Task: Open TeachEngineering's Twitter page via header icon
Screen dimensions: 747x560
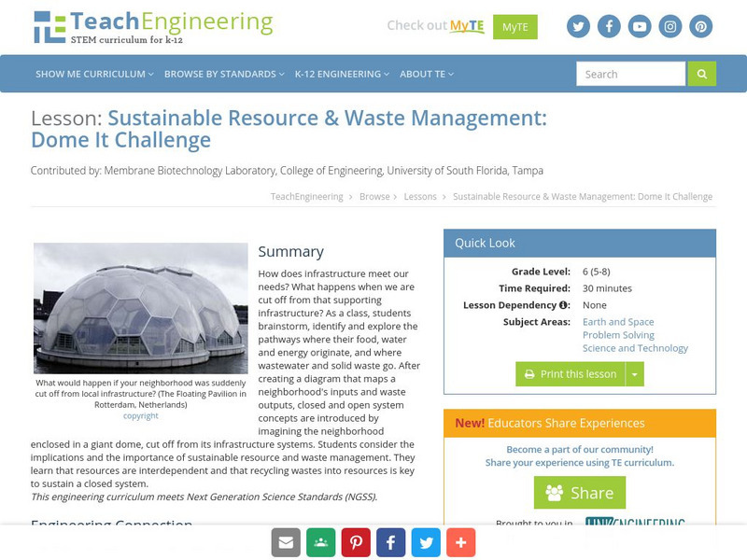Action: click(578, 26)
